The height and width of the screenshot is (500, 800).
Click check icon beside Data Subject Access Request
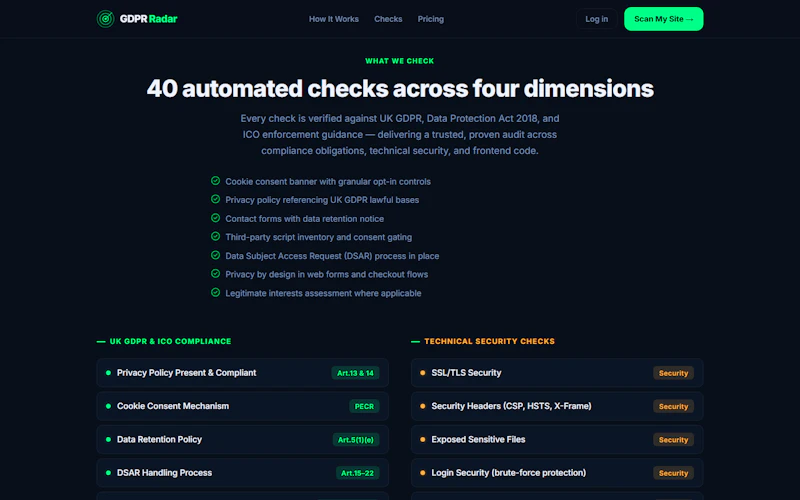coord(215,255)
